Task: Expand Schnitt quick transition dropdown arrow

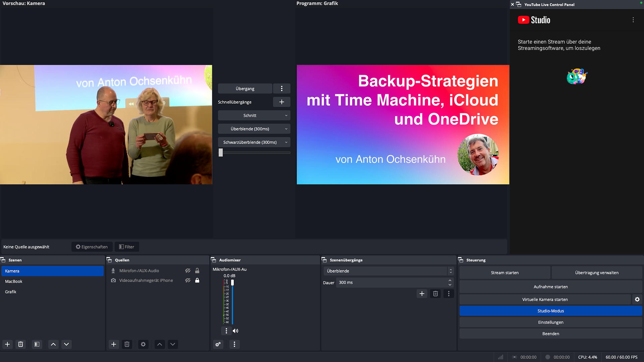Action: (286, 115)
